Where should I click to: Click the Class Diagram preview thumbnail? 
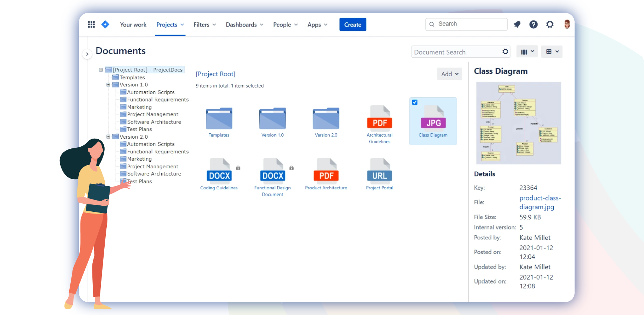pos(519,123)
